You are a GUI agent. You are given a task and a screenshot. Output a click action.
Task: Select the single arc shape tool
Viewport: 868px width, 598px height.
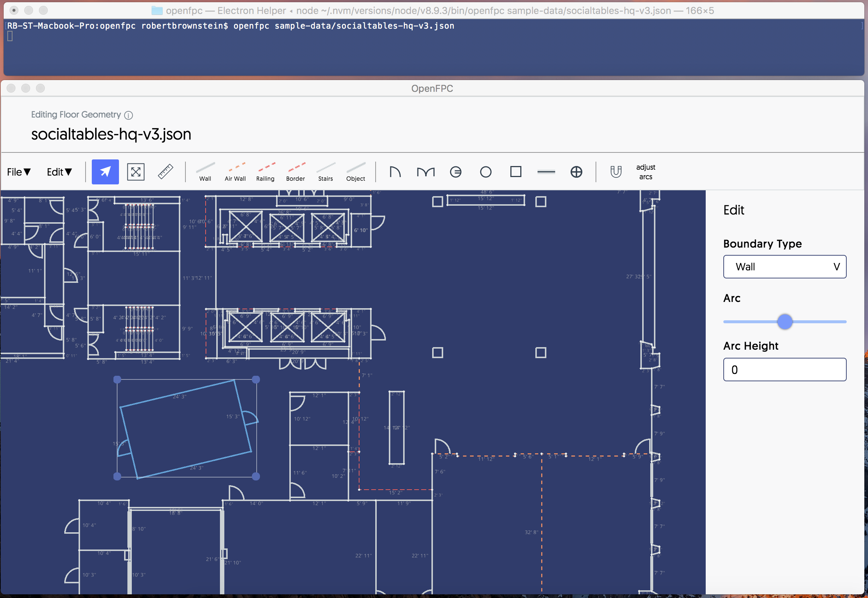(395, 172)
